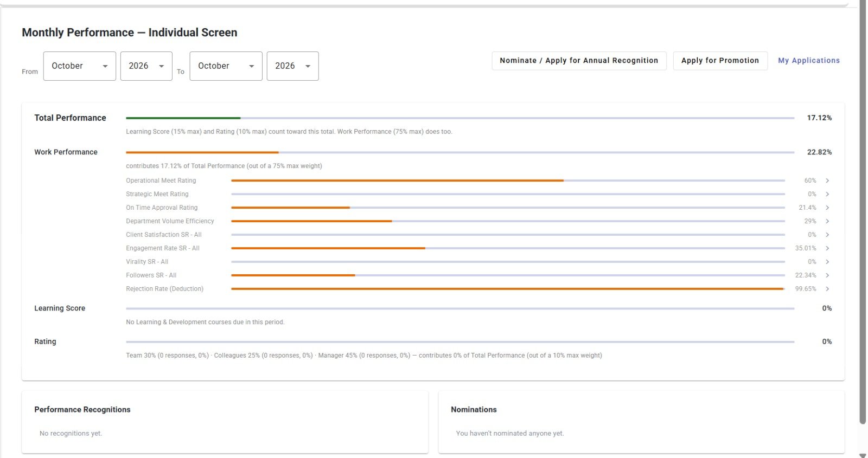Click the 22.82% work performance value
Screen dimensions: 868x458
click(819, 152)
